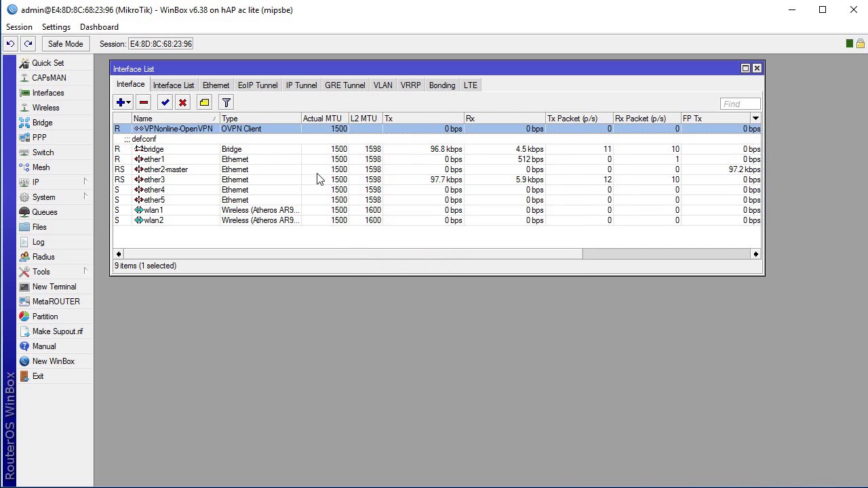Open Quick Set from the sidebar
The width and height of the screenshot is (868, 488).
[47, 63]
